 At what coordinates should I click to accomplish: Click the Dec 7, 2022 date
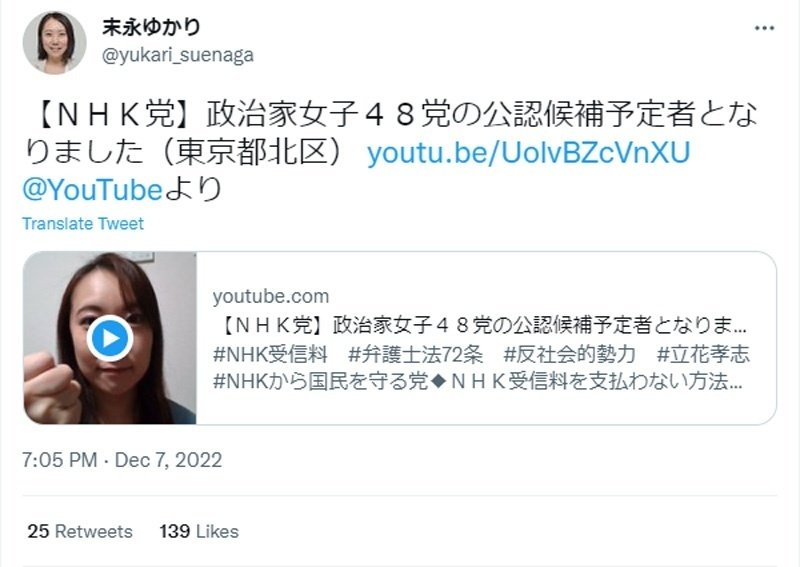[168, 460]
